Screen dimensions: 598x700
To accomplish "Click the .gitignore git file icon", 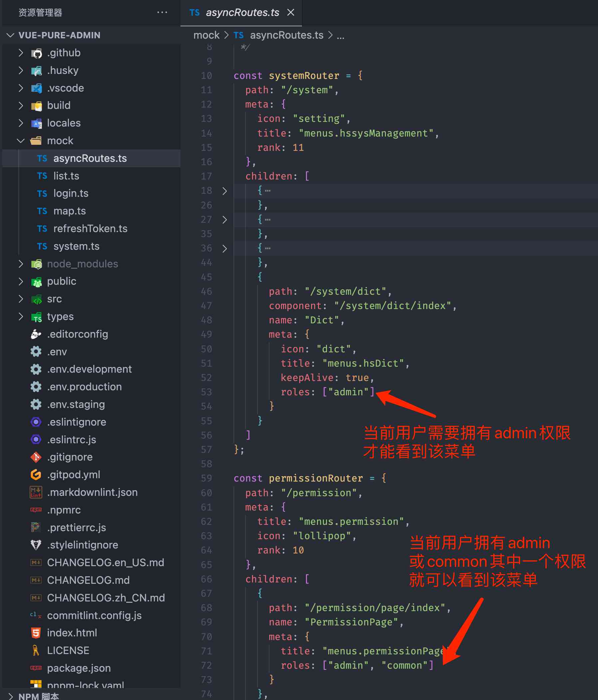I will coord(36,457).
